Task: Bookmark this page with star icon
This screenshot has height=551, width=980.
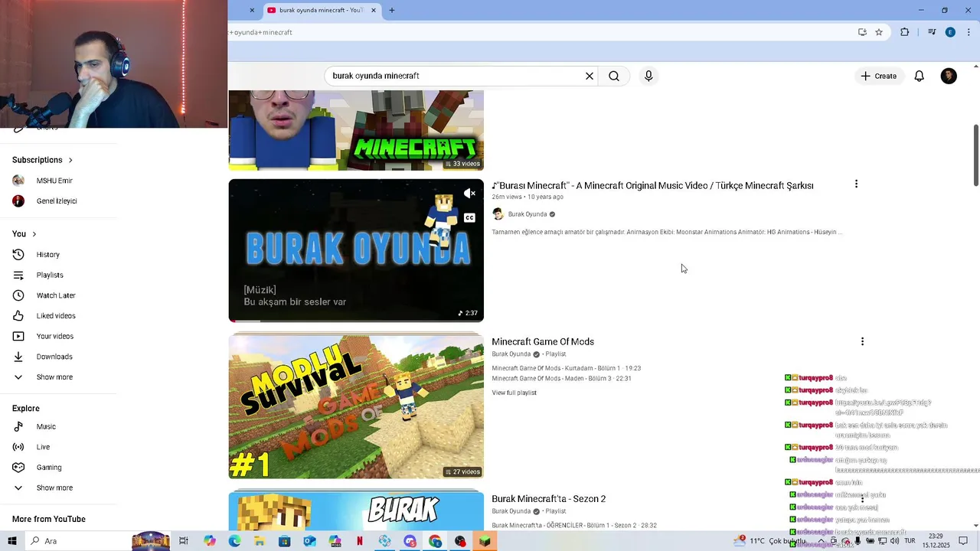Action: [879, 32]
